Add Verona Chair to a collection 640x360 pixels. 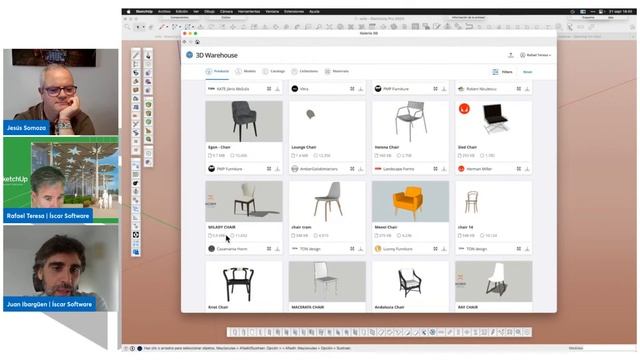pyautogui.click(x=436, y=169)
